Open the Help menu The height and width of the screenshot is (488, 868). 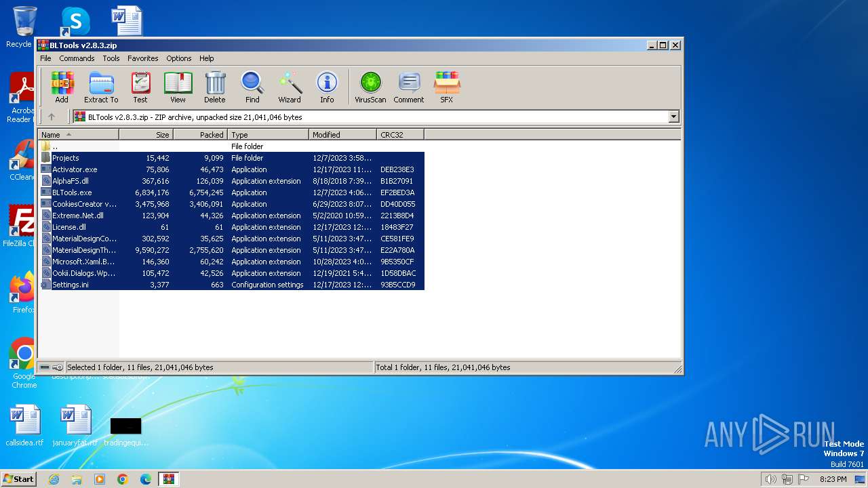tap(207, 58)
